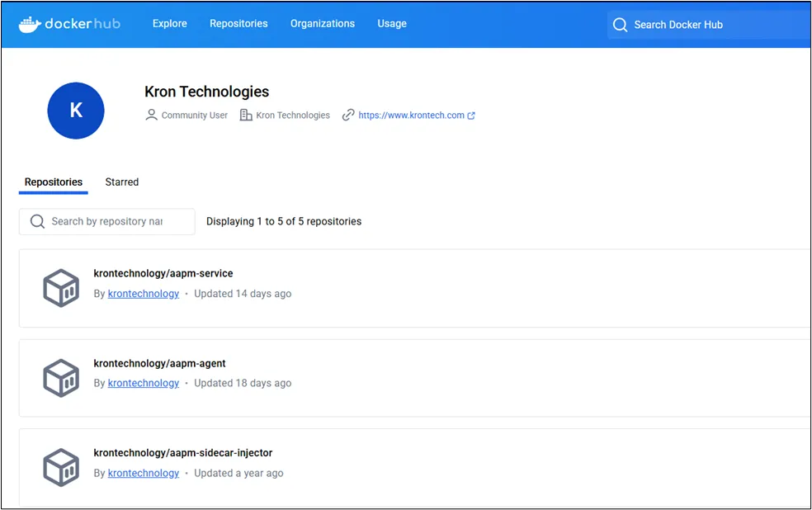Go to Organizations in top navigation
This screenshot has height=510, width=812.
(x=323, y=24)
